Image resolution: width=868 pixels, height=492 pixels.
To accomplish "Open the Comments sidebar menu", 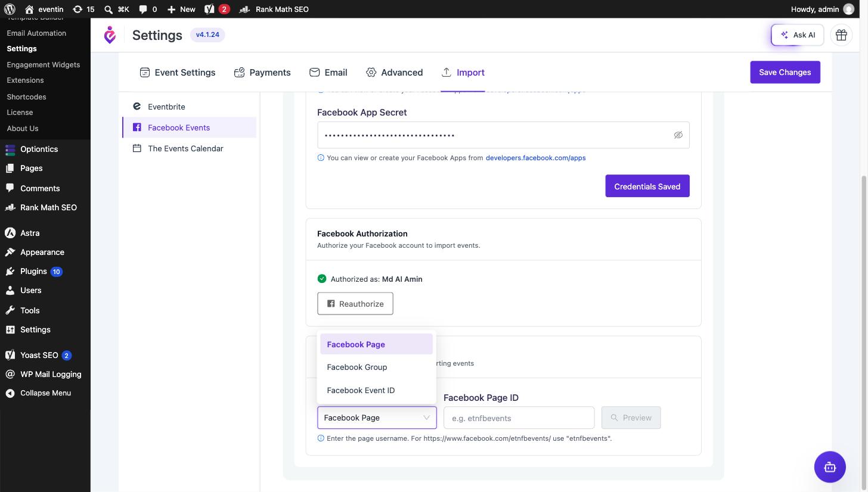I will point(45,188).
